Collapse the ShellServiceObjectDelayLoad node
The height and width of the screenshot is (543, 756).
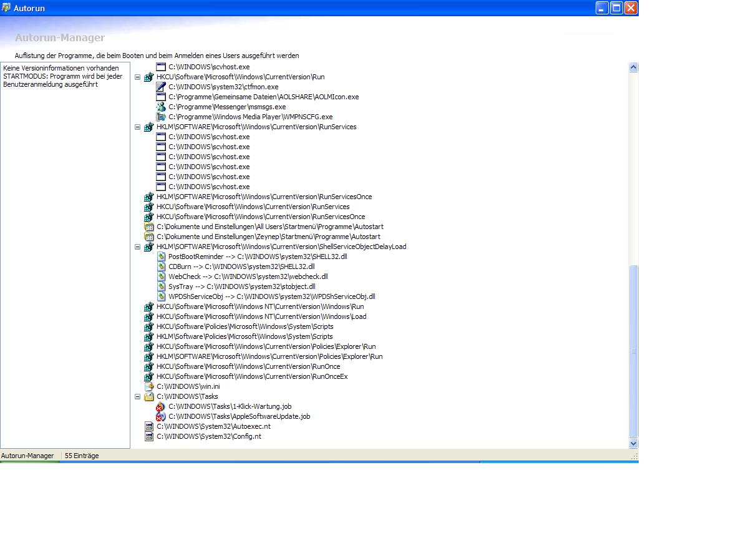click(x=138, y=247)
